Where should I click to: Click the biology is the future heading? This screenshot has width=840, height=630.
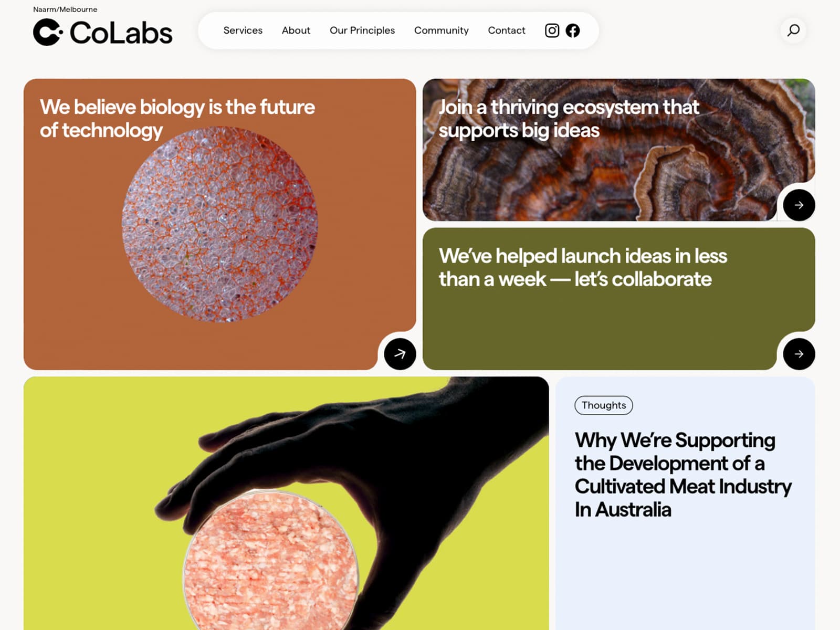[177, 119]
